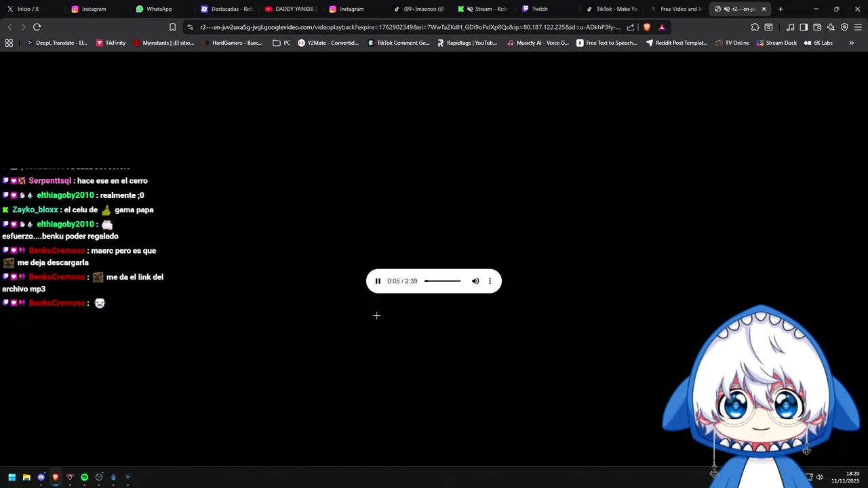The width and height of the screenshot is (868, 488).
Task: Open the taskbar clock showing 18:20
Action: tap(846, 477)
